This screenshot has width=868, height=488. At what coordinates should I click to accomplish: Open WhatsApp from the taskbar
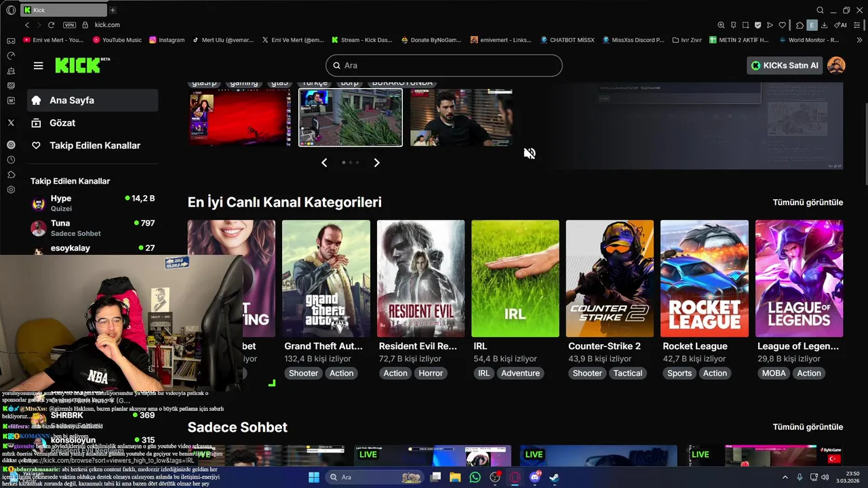[475, 477]
